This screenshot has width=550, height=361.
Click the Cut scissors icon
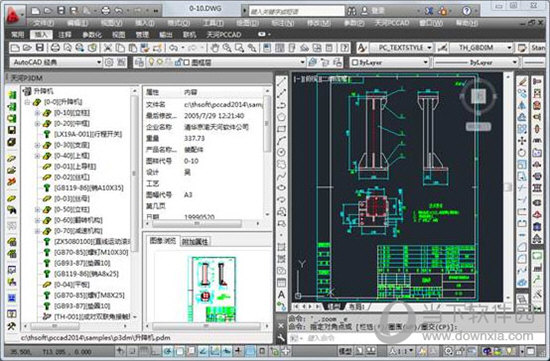click(x=108, y=47)
